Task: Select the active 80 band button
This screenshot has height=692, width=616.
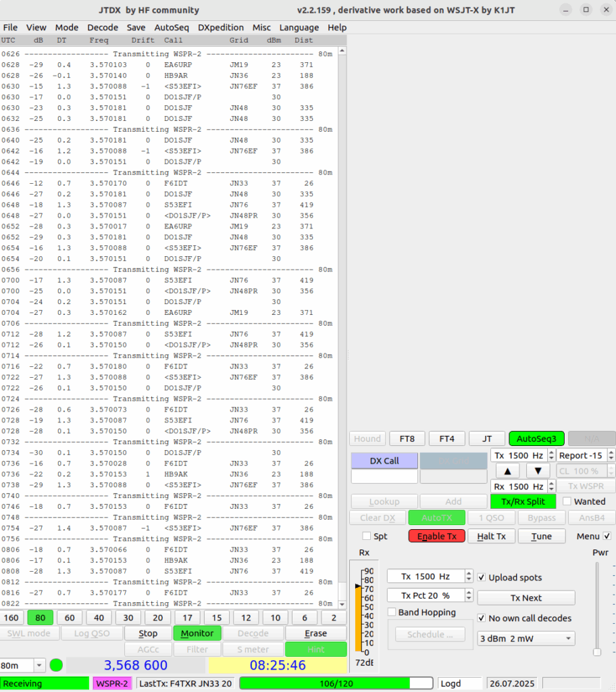Action: coord(40,618)
